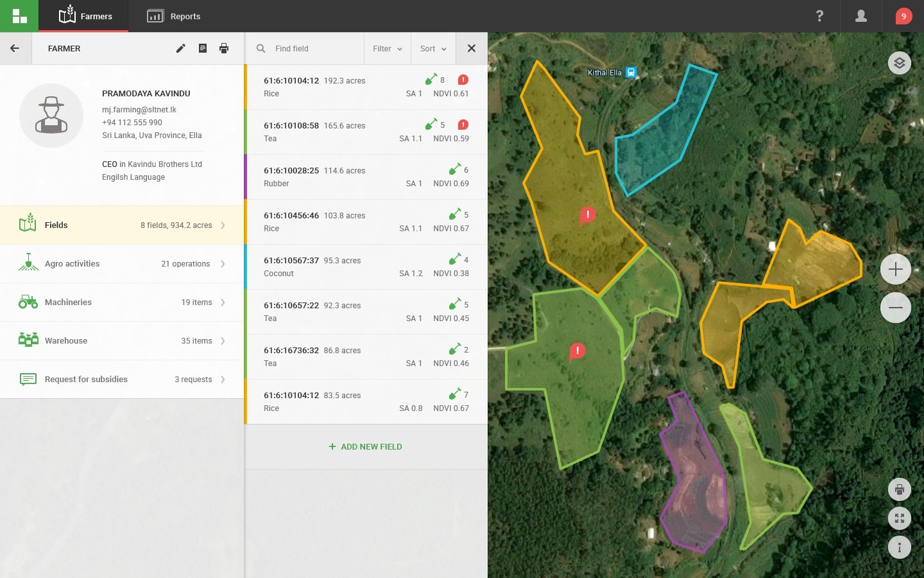Select the Farmers tab

pos(85,16)
